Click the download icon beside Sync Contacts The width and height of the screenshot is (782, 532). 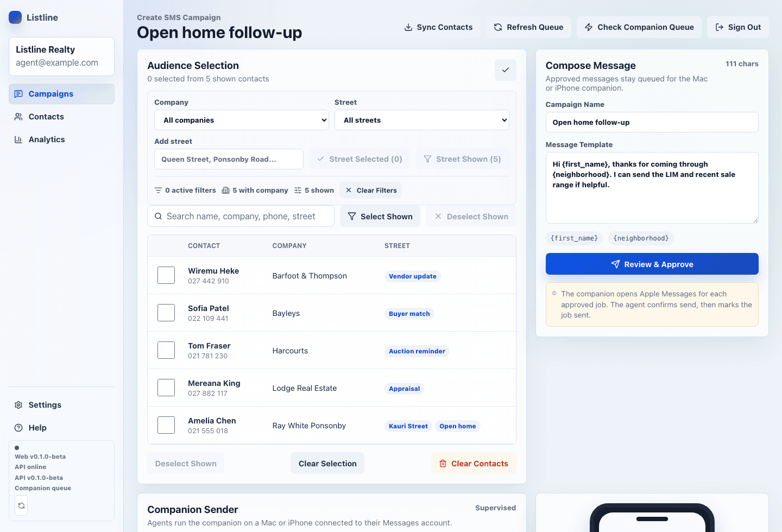click(408, 27)
